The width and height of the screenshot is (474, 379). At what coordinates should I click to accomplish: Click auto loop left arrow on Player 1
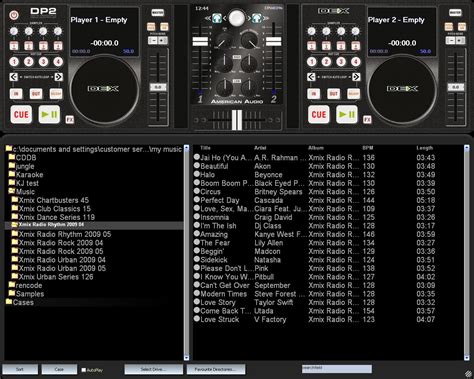click(13, 77)
